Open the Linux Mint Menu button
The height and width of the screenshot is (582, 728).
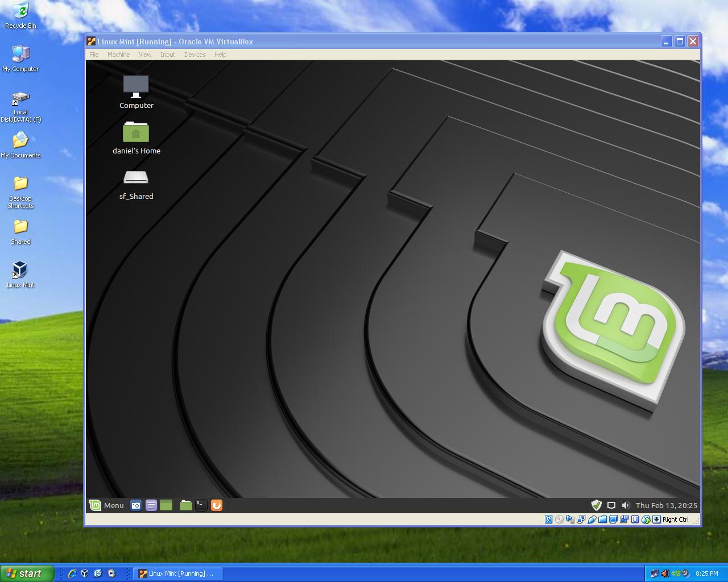pos(107,505)
